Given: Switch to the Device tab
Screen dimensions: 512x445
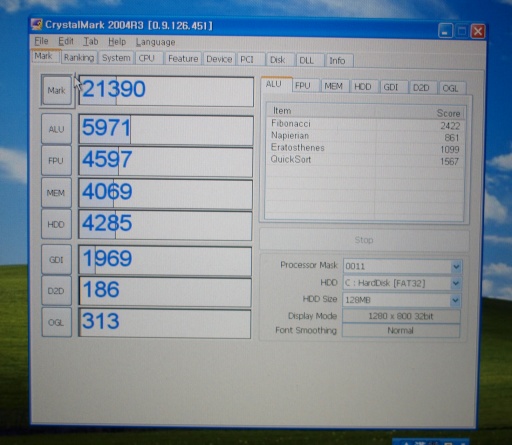Looking at the screenshot, I should pyautogui.click(x=219, y=59).
